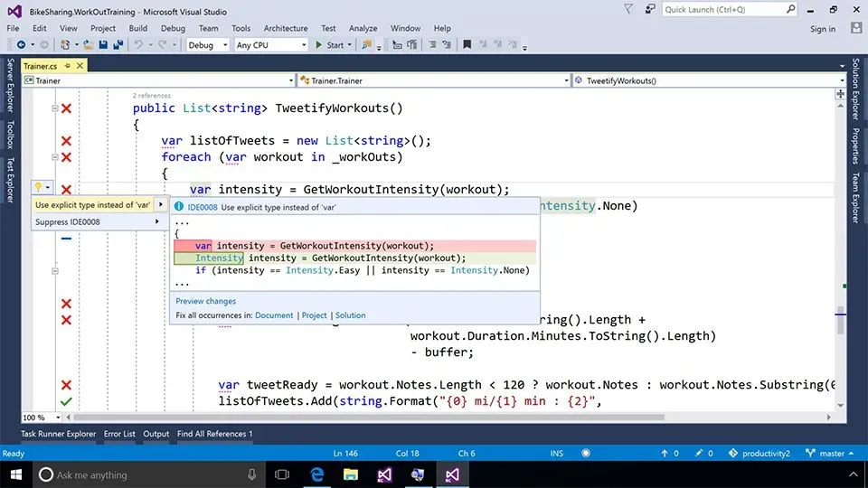Click the Preview changes link
This screenshot has height=488, width=868.
[205, 301]
